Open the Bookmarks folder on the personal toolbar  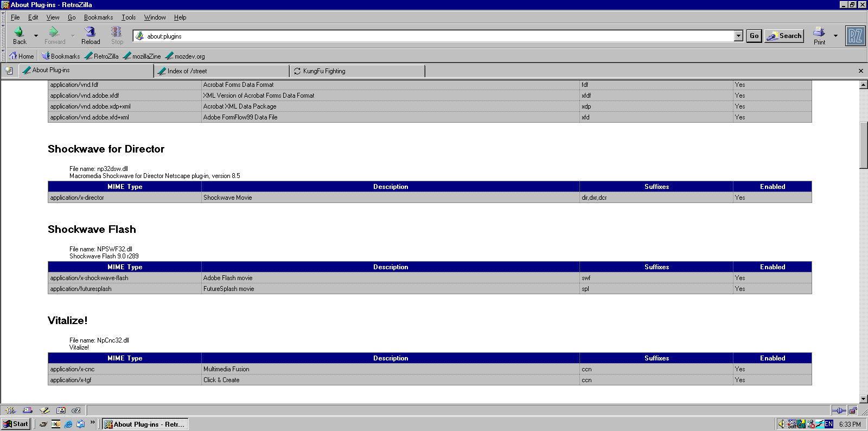61,56
